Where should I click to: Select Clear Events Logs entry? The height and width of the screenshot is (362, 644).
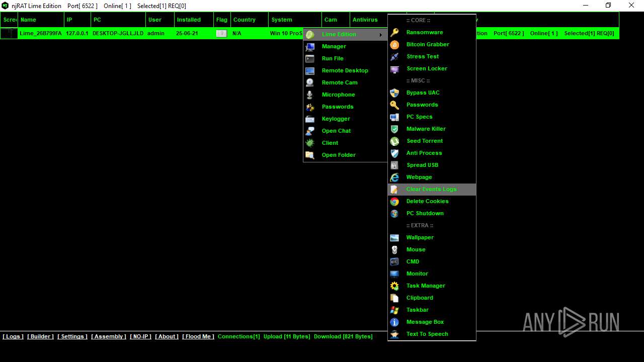click(432, 189)
